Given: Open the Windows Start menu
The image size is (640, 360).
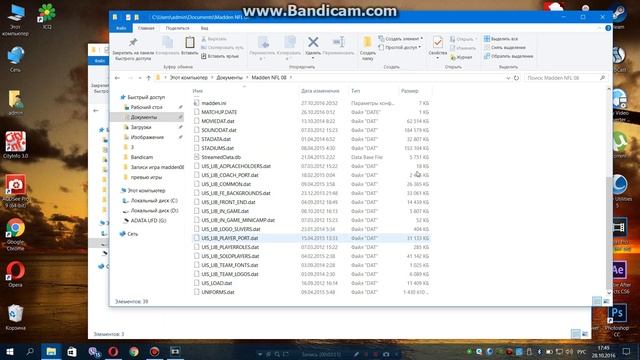Looking at the screenshot, I should (x=10, y=351).
